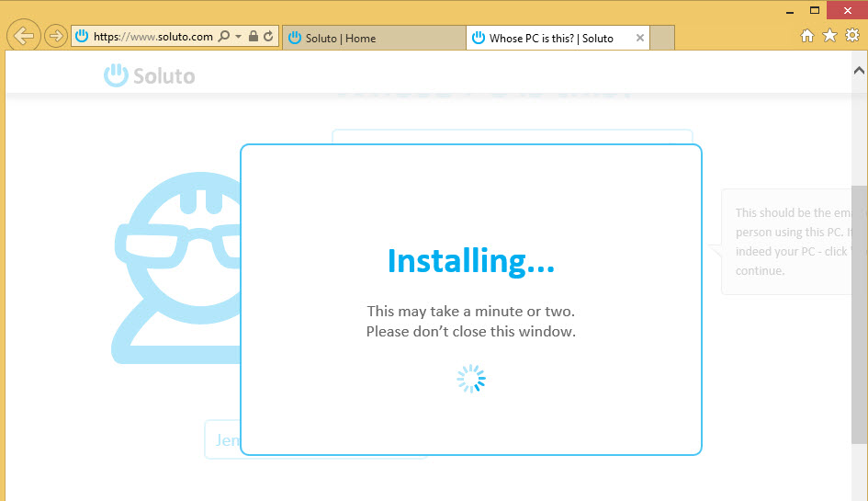Open Favorites with the star icon

tap(829, 36)
